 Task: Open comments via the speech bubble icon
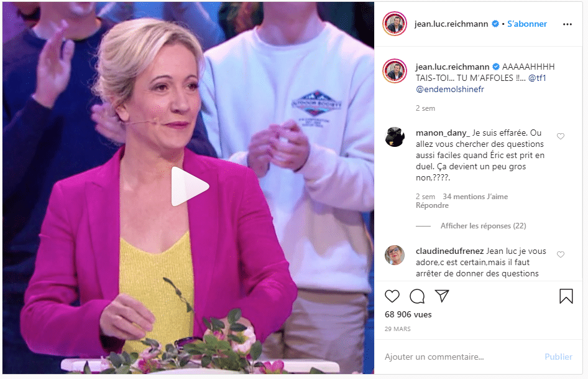tap(417, 296)
